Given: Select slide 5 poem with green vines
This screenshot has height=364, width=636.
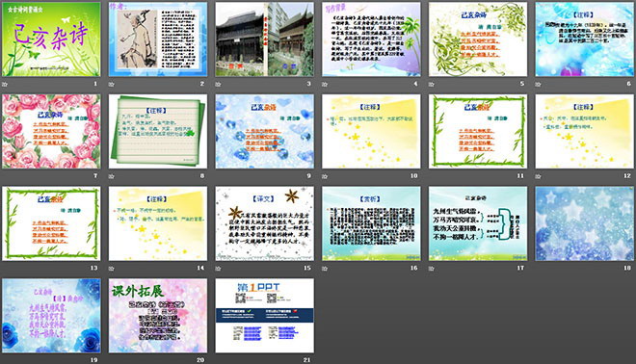Looking at the screenshot, I should point(478,39).
